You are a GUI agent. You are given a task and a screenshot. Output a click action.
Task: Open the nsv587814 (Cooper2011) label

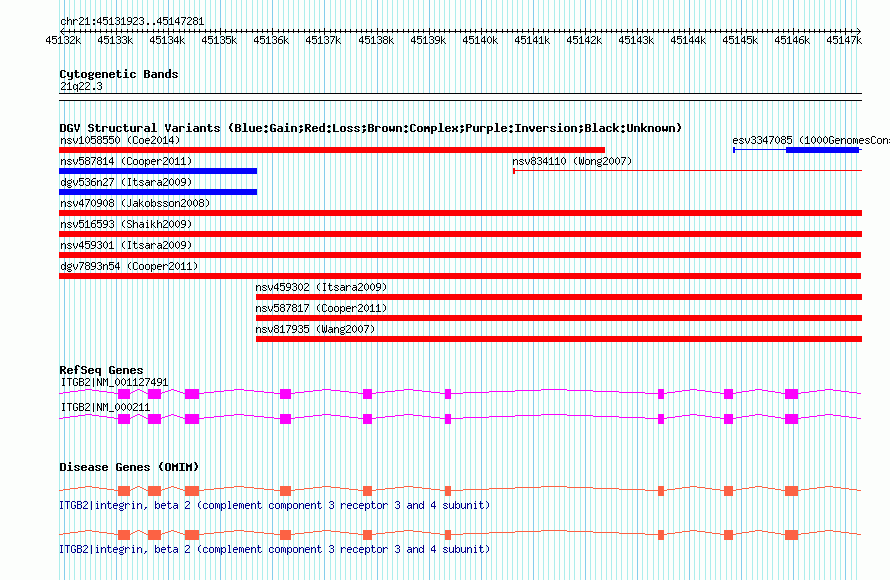point(126,161)
